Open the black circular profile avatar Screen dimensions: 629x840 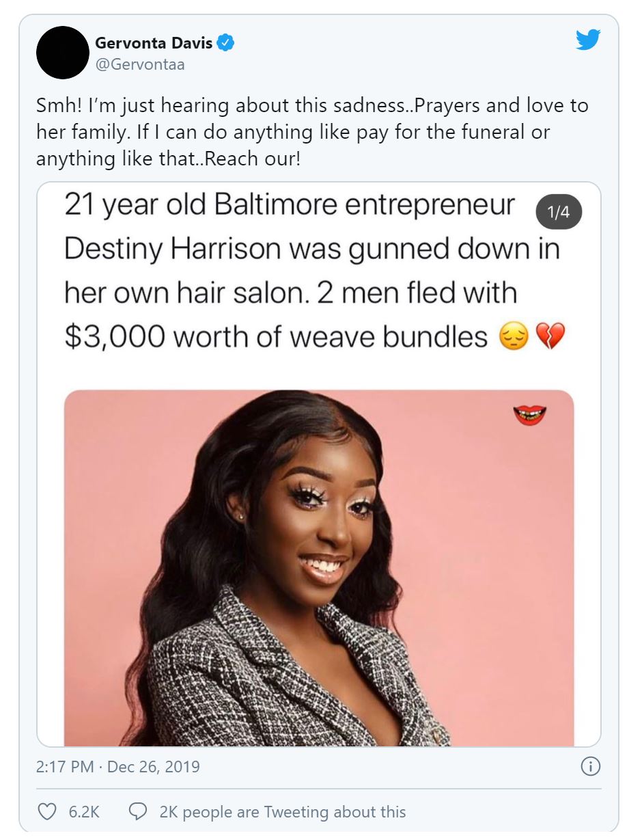click(x=63, y=53)
